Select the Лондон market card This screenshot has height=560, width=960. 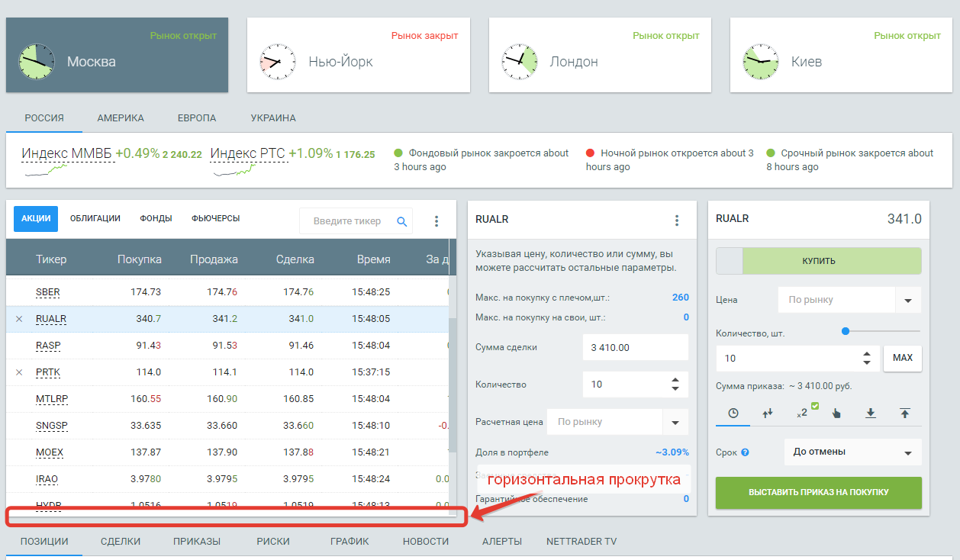pos(600,55)
